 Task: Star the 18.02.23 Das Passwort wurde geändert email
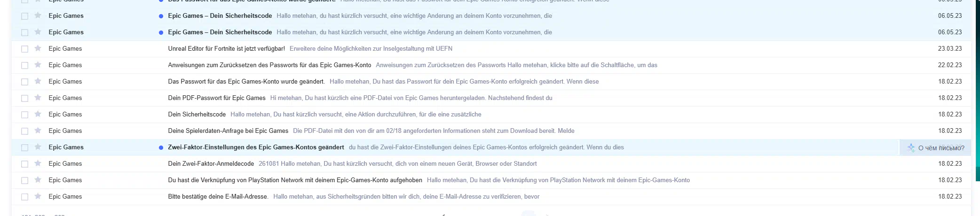pyautogui.click(x=38, y=81)
